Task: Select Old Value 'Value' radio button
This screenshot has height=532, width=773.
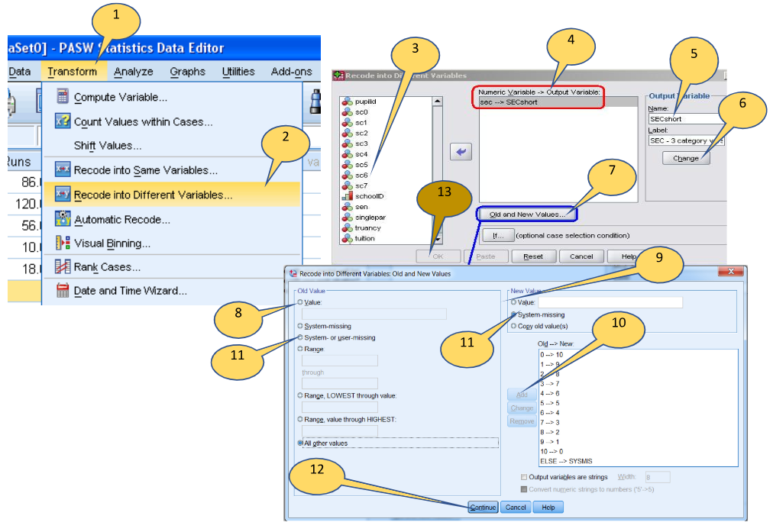Action: click(299, 302)
